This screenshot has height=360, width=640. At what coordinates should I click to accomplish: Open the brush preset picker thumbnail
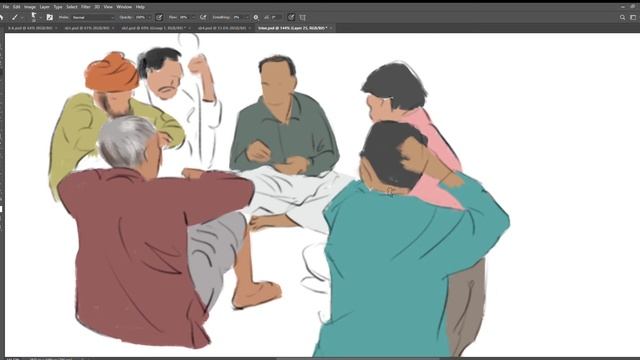tap(34, 17)
